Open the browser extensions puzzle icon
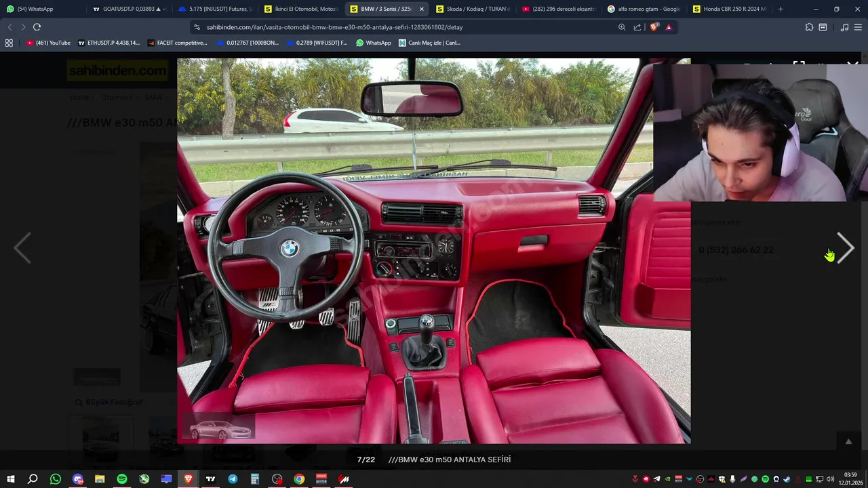Image resolution: width=868 pixels, height=488 pixels. [x=809, y=27]
